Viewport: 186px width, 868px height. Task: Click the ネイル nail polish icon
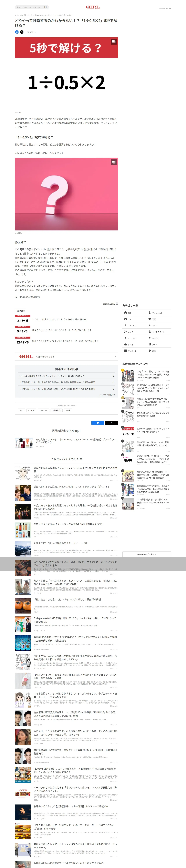click(x=150, y=325)
